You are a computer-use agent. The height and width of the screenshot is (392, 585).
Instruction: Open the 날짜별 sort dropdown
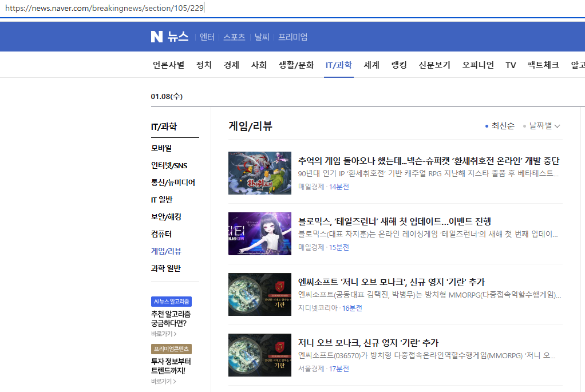(541, 126)
